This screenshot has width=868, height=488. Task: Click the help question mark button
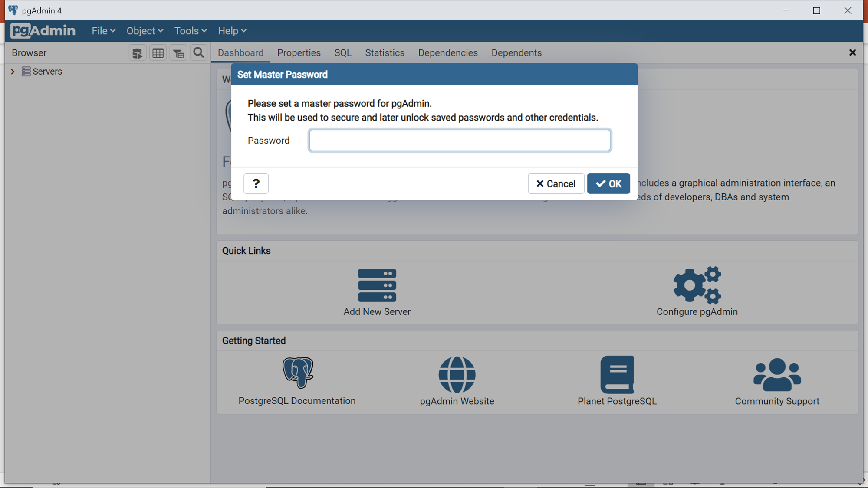coord(256,183)
